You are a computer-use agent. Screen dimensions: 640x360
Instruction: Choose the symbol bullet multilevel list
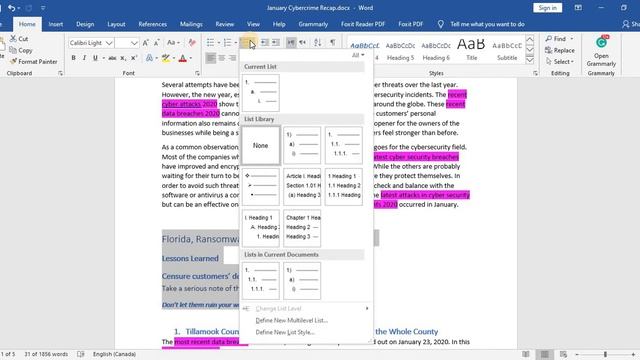click(x=260, y=187)
